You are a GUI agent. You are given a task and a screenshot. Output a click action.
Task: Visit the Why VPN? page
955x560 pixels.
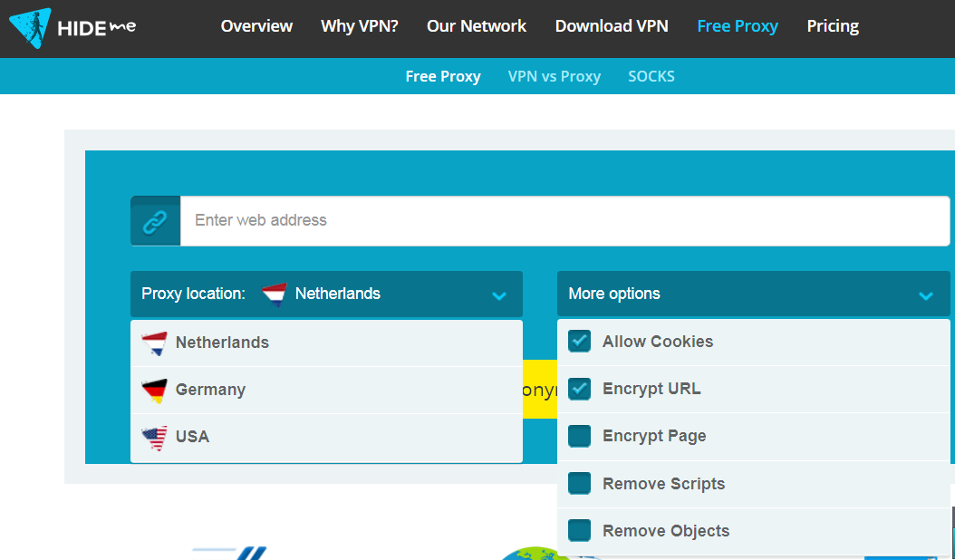pos(360,26)
